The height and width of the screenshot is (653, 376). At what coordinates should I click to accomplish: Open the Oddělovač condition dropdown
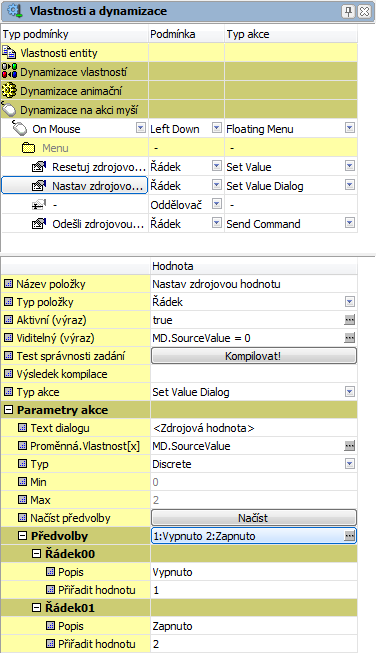(217, 204)
